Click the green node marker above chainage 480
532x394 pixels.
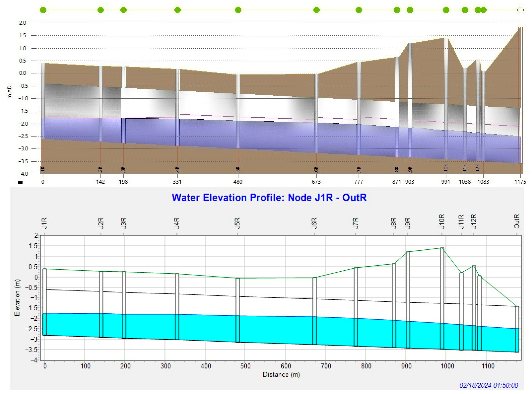[238, 10]
